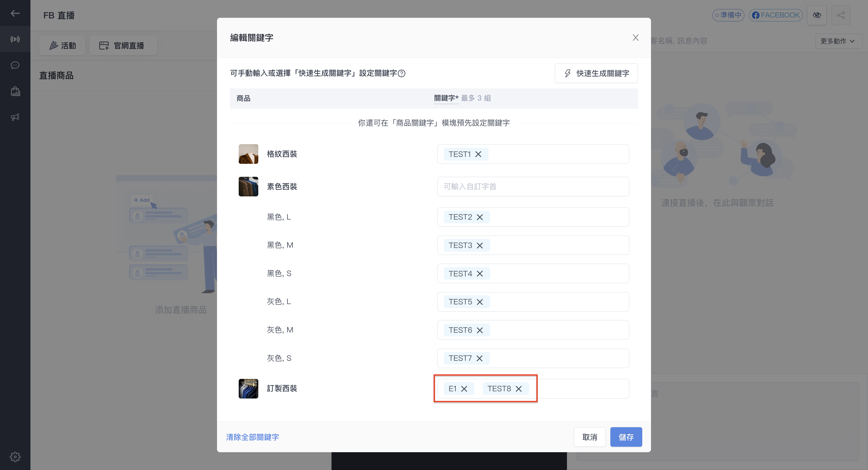This screenshot has height=470, width=868.
Task: Remove the TEST2 keyword tag
Action: 480,217
